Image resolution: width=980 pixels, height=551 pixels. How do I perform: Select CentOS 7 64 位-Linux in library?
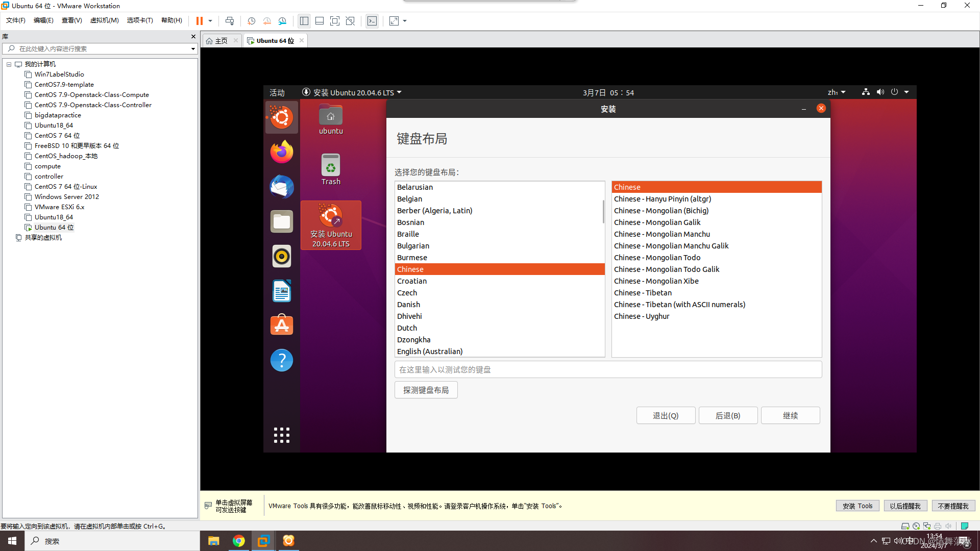[66, 187]
